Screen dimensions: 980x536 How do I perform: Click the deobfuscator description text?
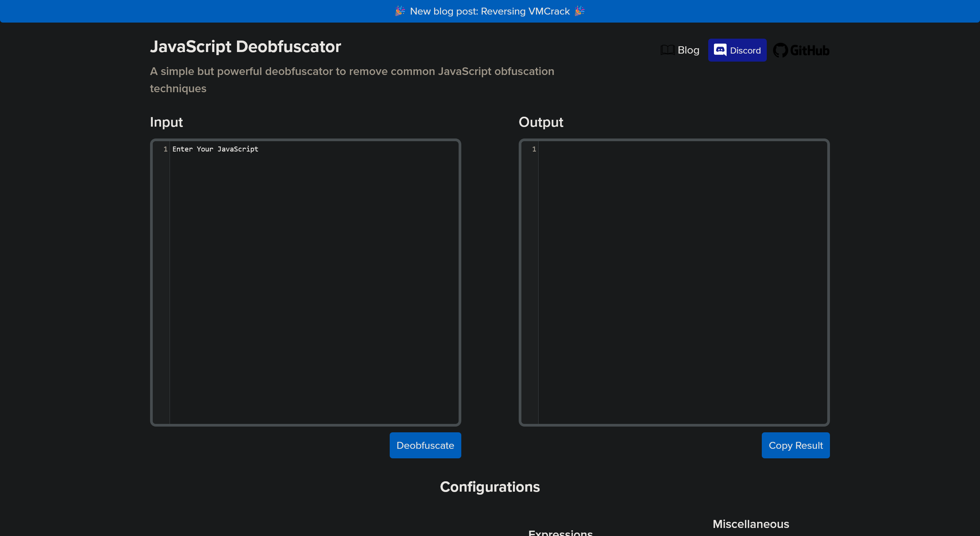352,80
